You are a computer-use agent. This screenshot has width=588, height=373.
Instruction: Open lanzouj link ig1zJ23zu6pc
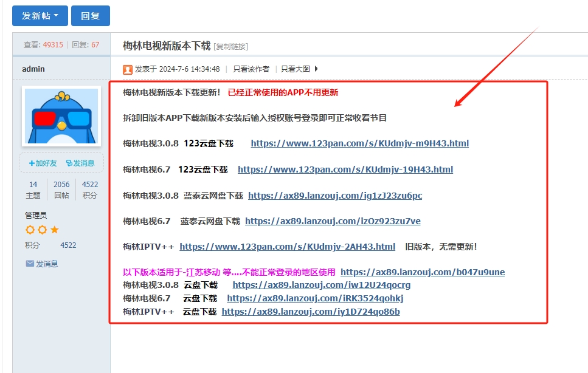click(335, 196)
